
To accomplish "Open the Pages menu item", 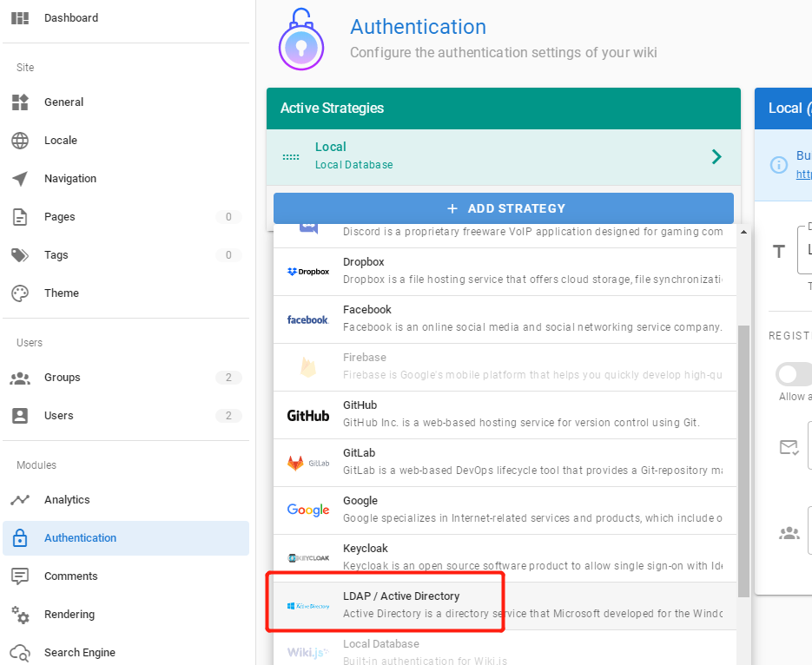I will click(x=126, y=217).
